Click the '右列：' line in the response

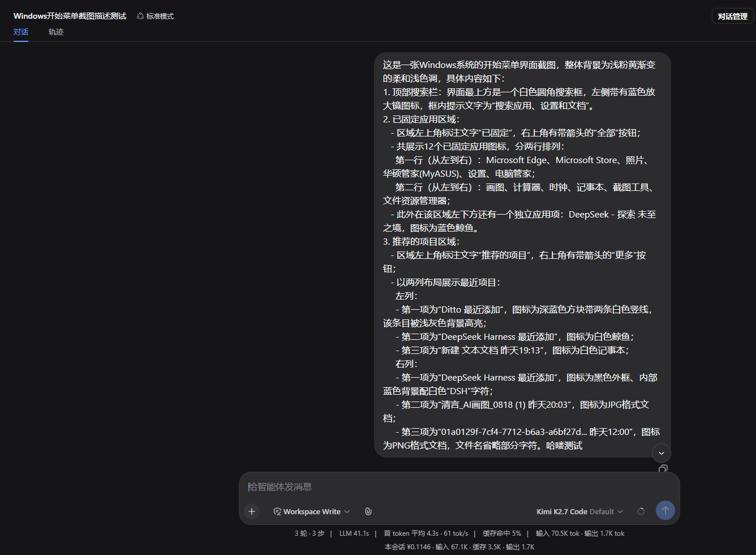pyautogui.click(x=407, y=364)
